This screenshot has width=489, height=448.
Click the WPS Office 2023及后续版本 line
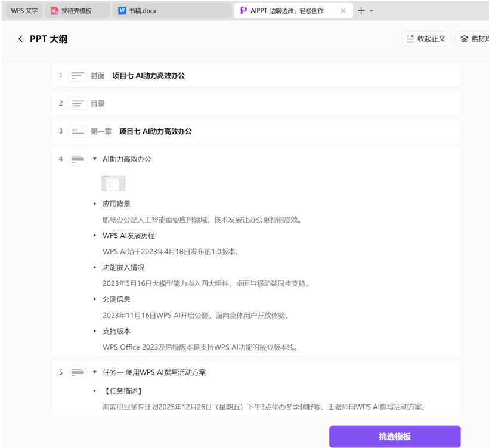[200, 347]
